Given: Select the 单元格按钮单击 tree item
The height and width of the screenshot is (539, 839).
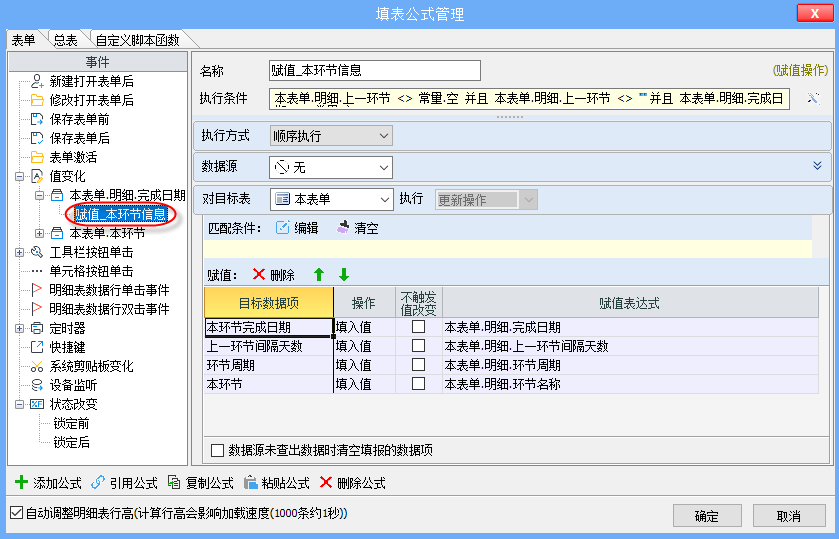Looking at the screenshot, I should point(91,271).
